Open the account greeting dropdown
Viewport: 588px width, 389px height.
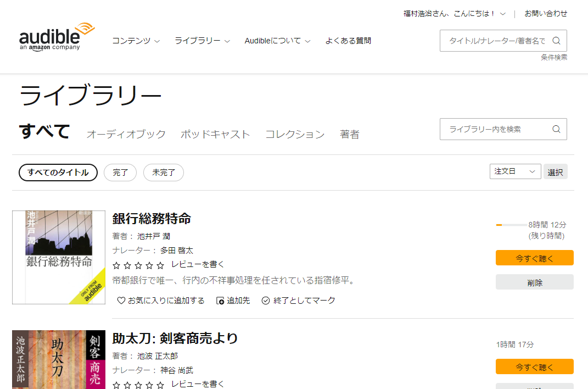pyautogui.click(x=455, y=14)
